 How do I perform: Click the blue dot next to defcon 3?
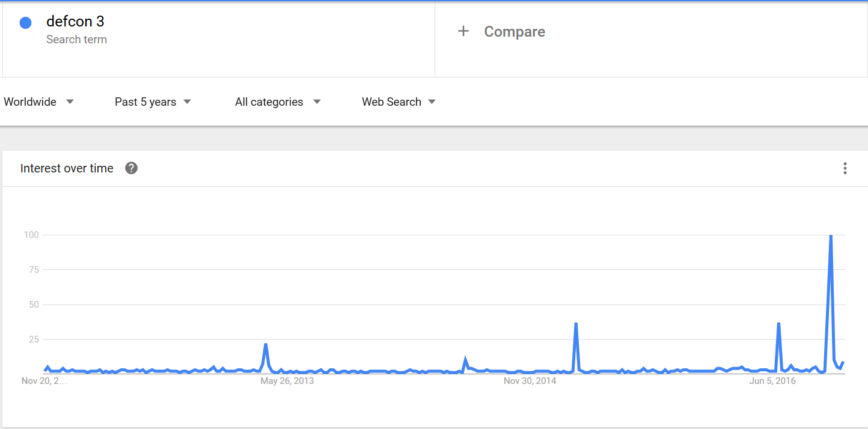coord(25,23)
